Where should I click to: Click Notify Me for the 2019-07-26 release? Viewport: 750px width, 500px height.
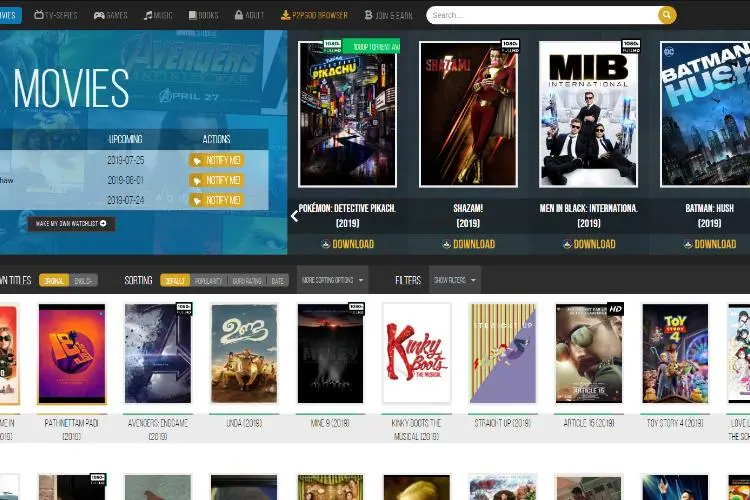[x=216, y=160]
